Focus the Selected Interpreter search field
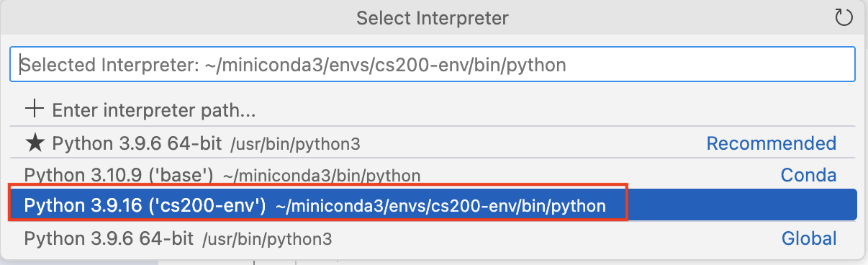The height and width of the screenshot is (265, 868). coord(433,65)
